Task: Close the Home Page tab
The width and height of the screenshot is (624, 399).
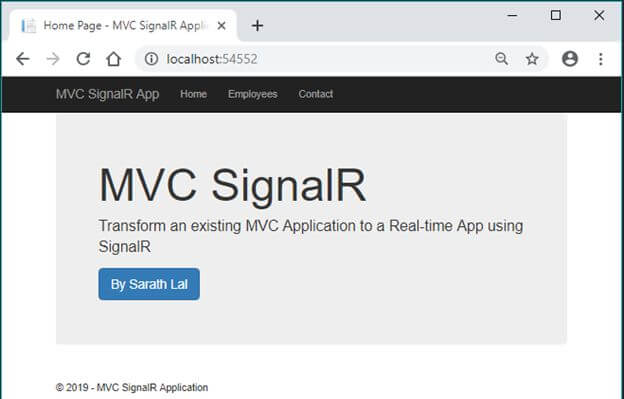Action: click(222, 26)
